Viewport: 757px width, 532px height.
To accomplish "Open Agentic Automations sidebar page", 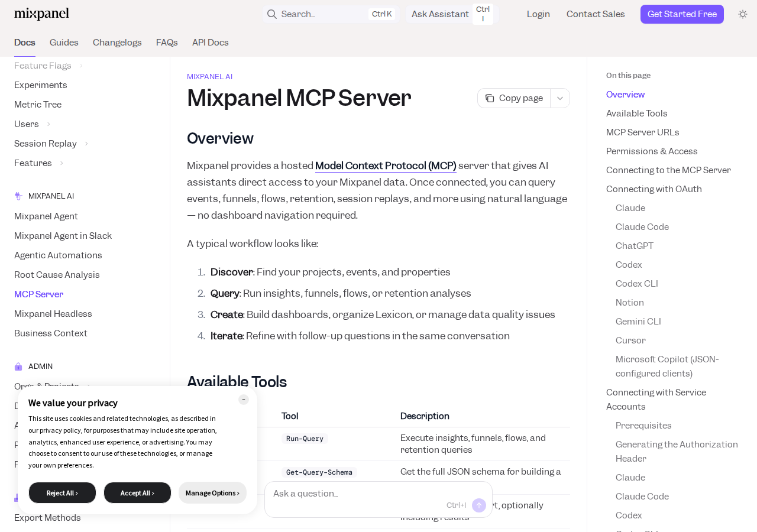I will tap(58, 255).
